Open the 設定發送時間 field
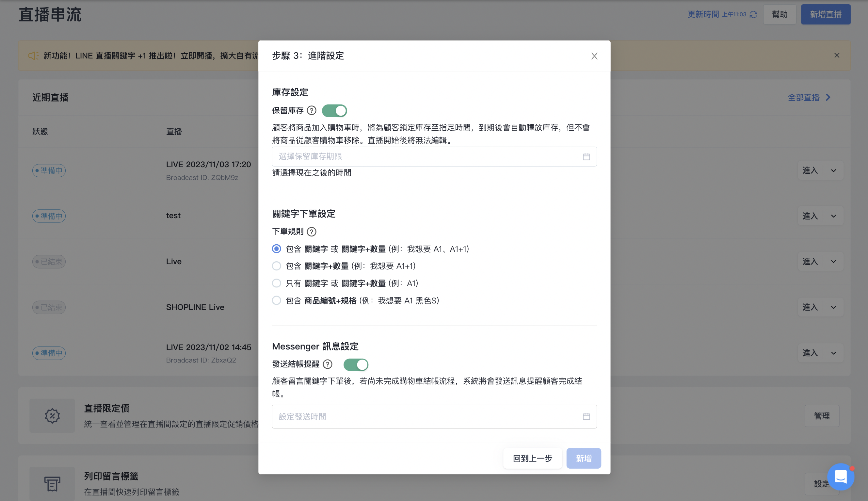Viewport: 868px width, 501px height. pos(434,417)
